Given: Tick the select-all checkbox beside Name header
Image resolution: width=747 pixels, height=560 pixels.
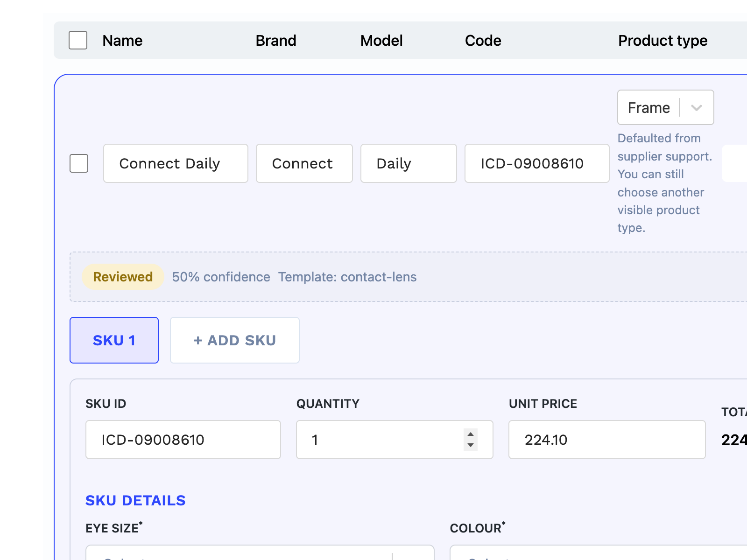Looking at the screenshot, I should (78, 40).
